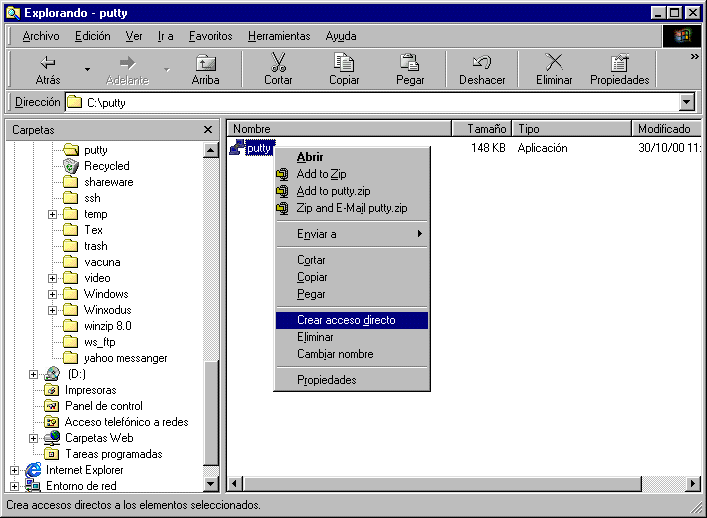Select the Panel de control icon
707x518 pixels.
pos(52,406)
